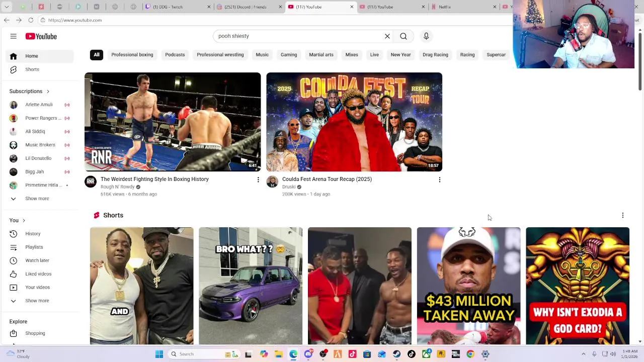The width and height of the screenshot is (644, 362).
Task: Open Settings gear in the taskbar
Action: 485,354
